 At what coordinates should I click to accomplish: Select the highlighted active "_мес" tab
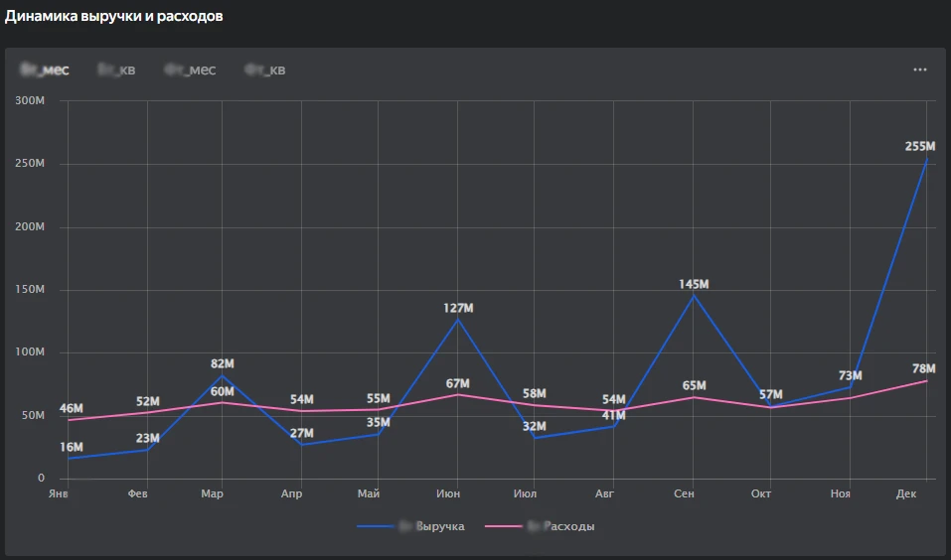point(45,70)
